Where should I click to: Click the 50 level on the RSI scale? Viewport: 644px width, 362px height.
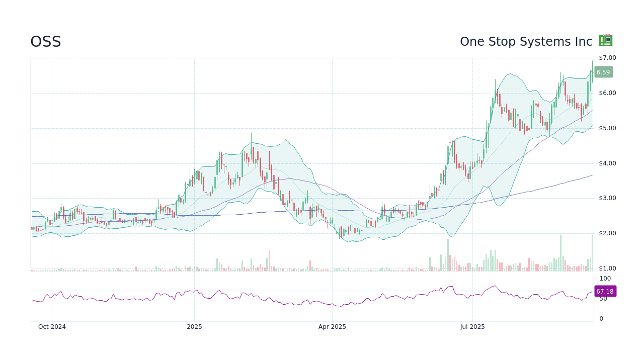coord(604,298)
